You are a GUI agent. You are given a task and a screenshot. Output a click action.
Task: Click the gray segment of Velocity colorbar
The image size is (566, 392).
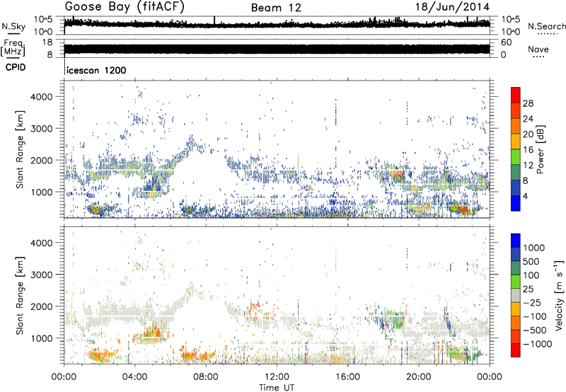tap(516, 296)
